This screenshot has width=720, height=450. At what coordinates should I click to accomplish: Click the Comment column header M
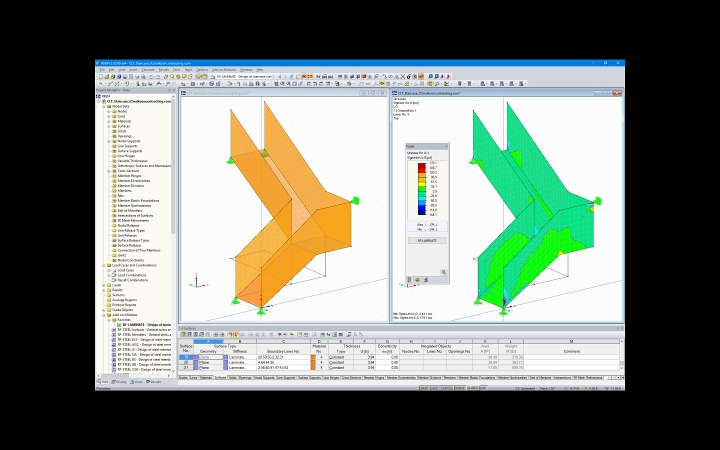click(571, 342)
